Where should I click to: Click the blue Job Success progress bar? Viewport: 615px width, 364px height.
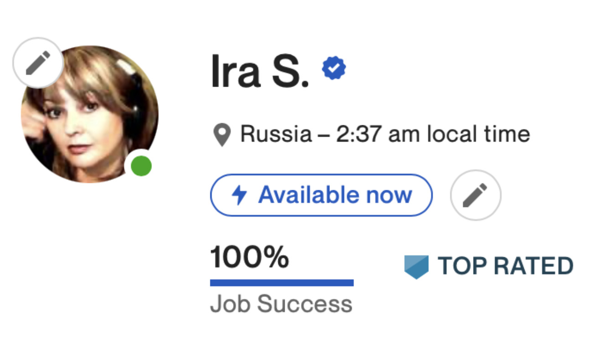point(281,283)
